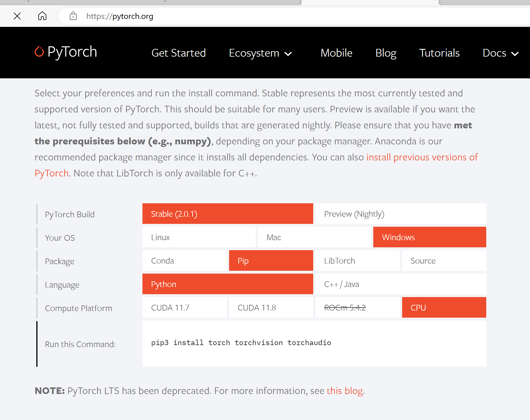The width and height of the screenshot is (530, 420).
Task: Click the browser stop-loading X icon
Action: tap(17, 16)
